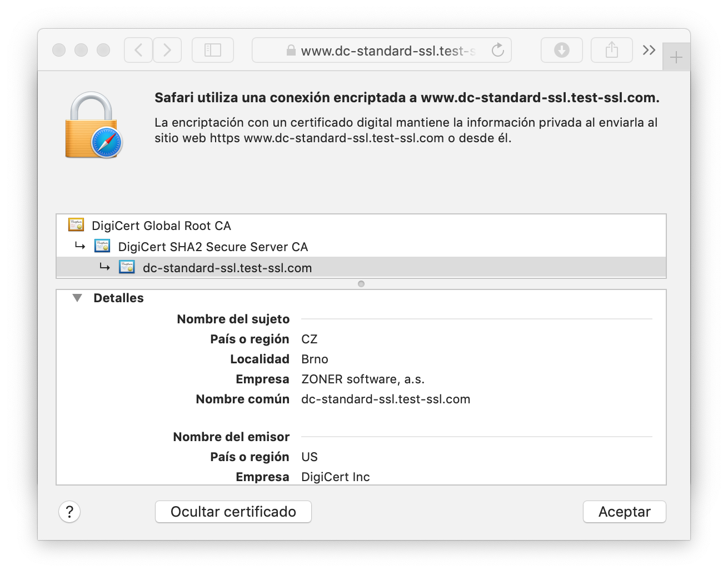Toggle the Safari sidebar button
Viewport: 728px width, 570px height.
click(x=213, y=50)
